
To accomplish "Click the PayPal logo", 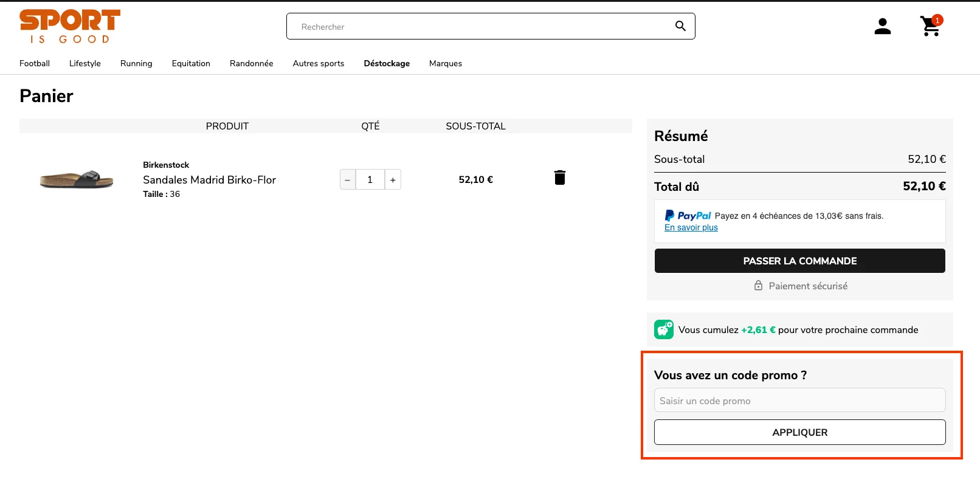I will (x=688, y=216).
